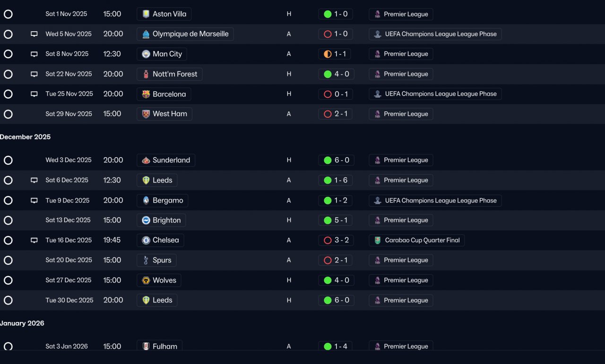Open the 1 - 6 result against Leeds away

[x=336, y=180]
